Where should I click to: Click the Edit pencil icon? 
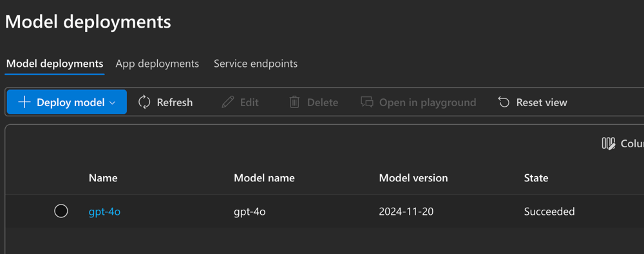[227, 102]
